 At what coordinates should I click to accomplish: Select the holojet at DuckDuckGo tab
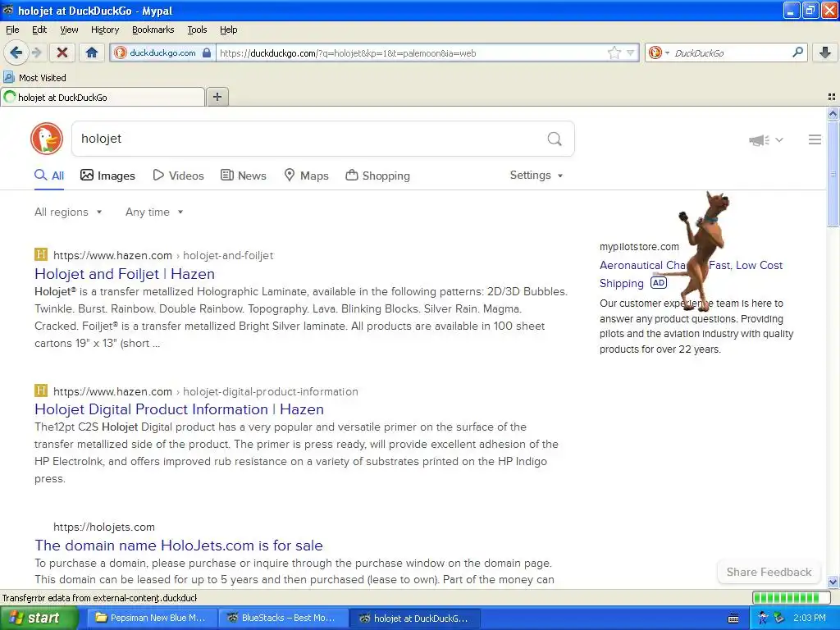pyautogui.click(x=103, y=97)
